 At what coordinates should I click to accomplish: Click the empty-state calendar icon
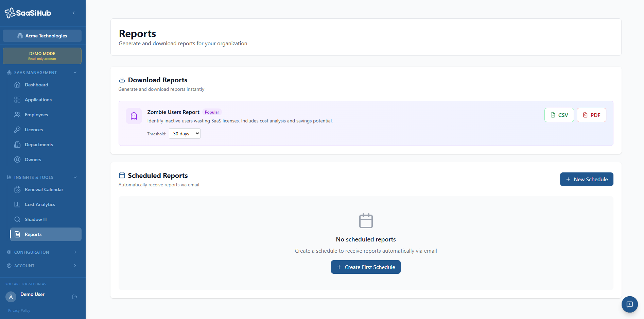(366, 221)
